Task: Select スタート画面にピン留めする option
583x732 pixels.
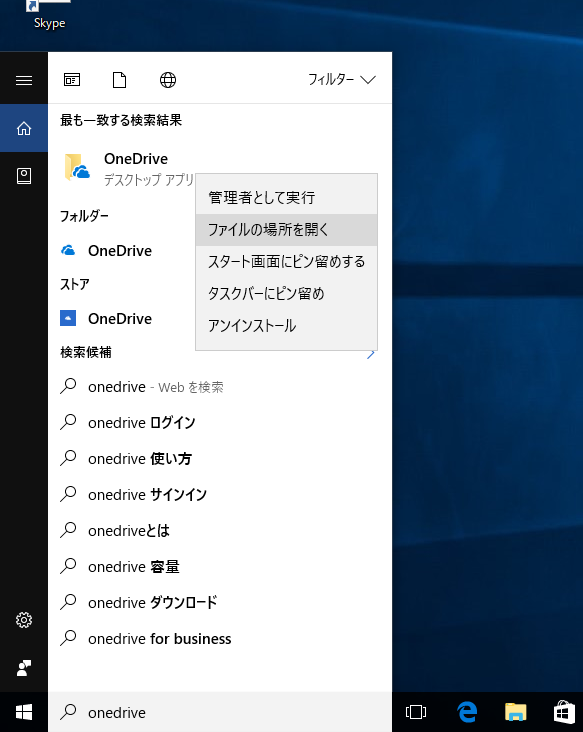Action: click(286, 261)
